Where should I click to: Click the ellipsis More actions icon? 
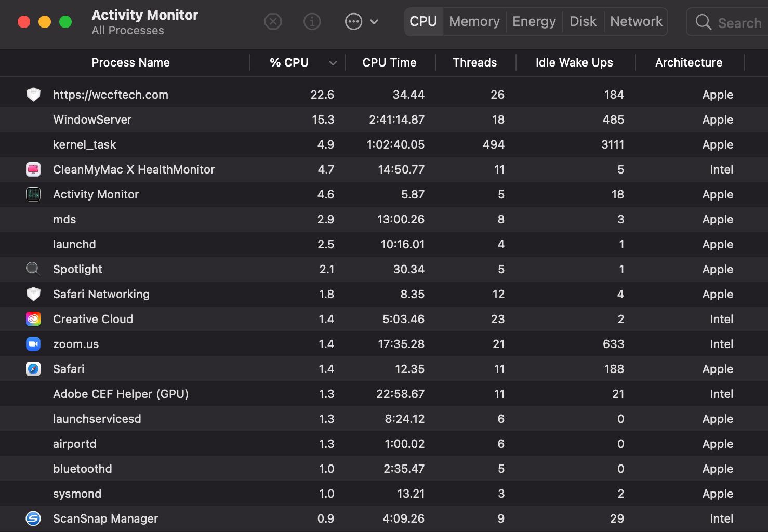click(354, 22)
